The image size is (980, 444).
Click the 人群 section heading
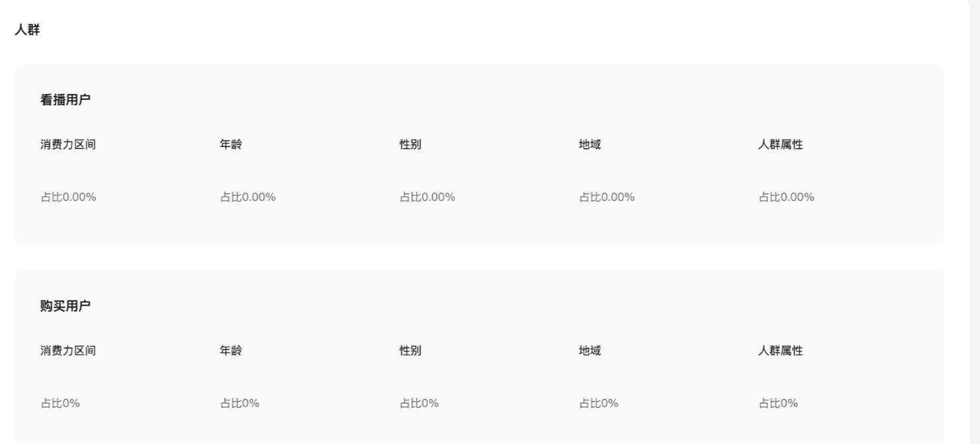tap(27, 30)
